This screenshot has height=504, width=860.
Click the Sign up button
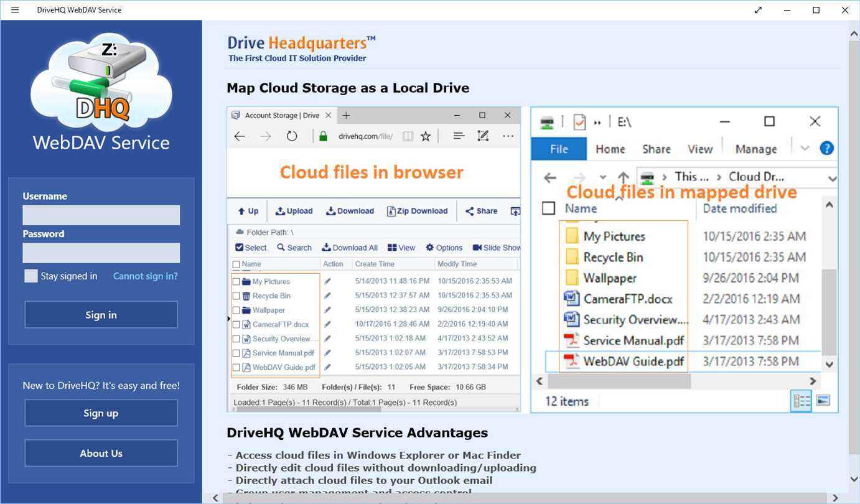[101, 413]
